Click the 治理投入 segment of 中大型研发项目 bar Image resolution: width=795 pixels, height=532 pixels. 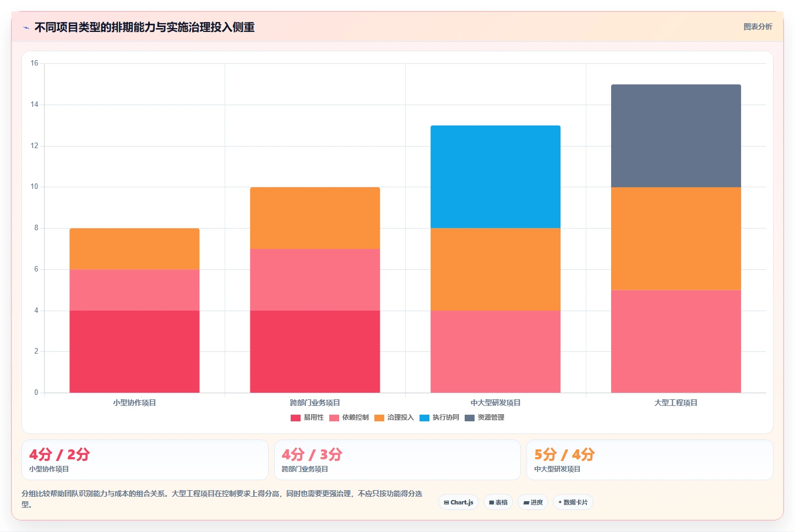(495, 269)
